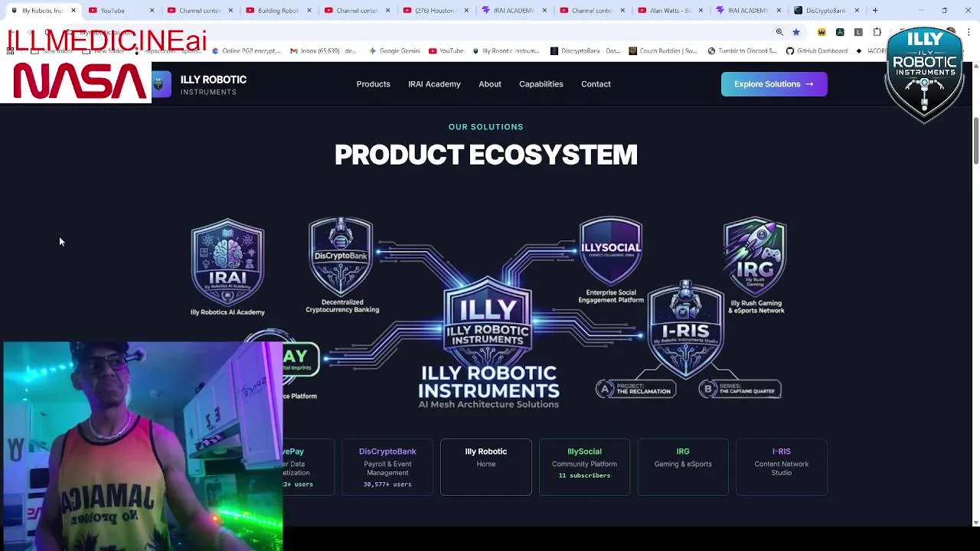Open the Couch Buddies bookmark
Image resolution: width=980 pixels, height=551 pixels.
(x=663, y=51)
